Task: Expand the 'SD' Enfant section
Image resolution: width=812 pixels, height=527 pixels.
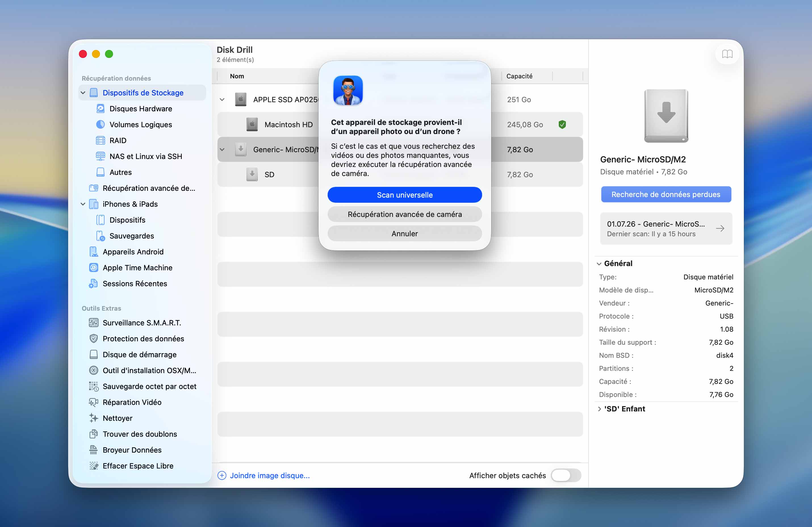Action: [599, 409]
